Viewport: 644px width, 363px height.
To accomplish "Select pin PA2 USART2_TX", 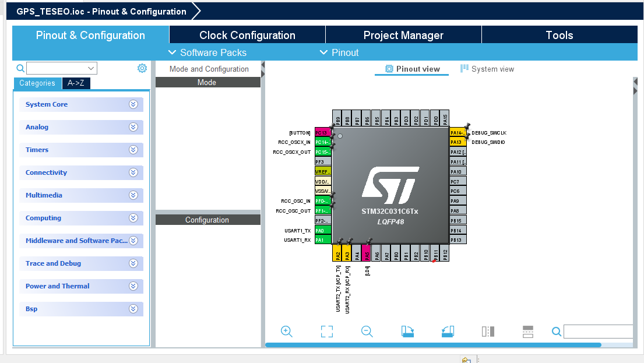I will tap(337, 252).
